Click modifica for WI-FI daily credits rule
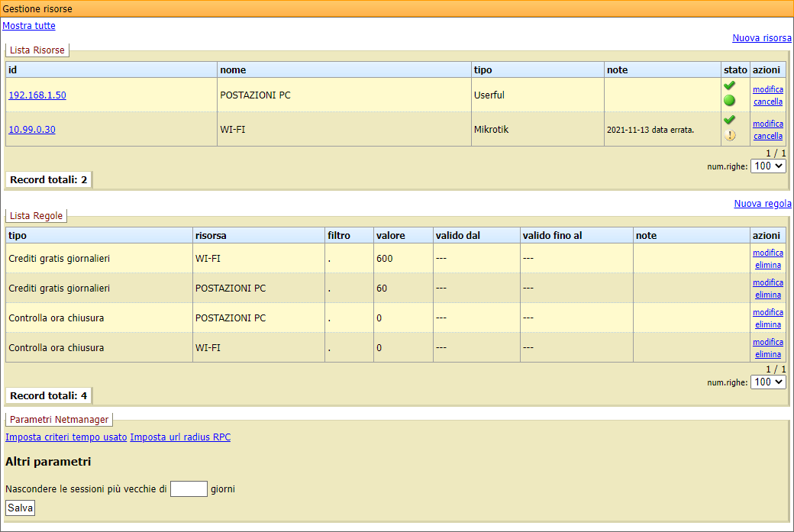The width and height of the screenshot is (794, 532). click(767, 253)
